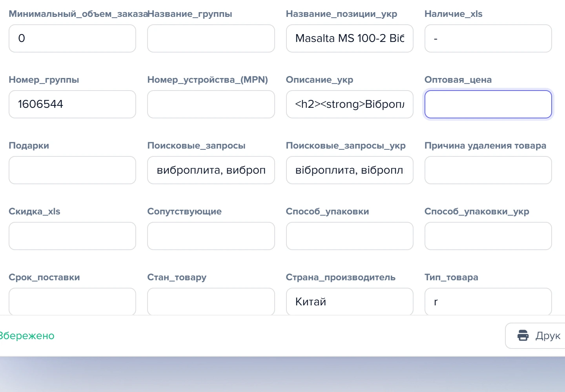The image size is (565, 392).
Task: Focus the Минимальный_объем_заказа input field
Action: point(72,38)
